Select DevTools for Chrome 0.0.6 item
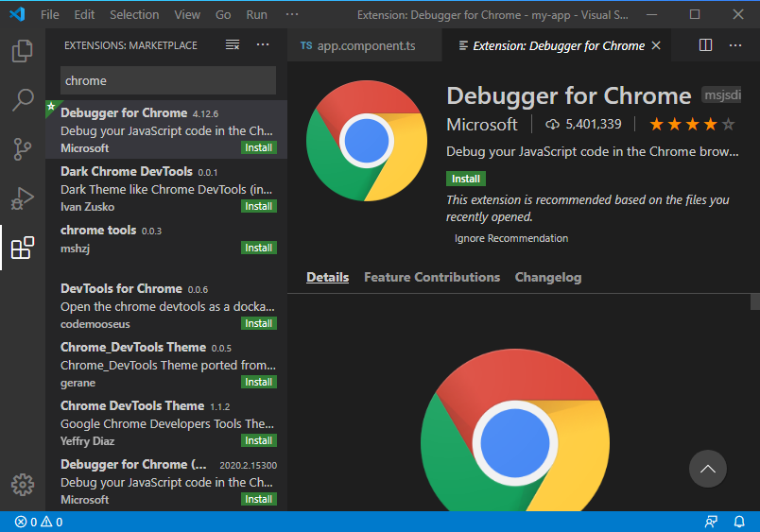 166,305
